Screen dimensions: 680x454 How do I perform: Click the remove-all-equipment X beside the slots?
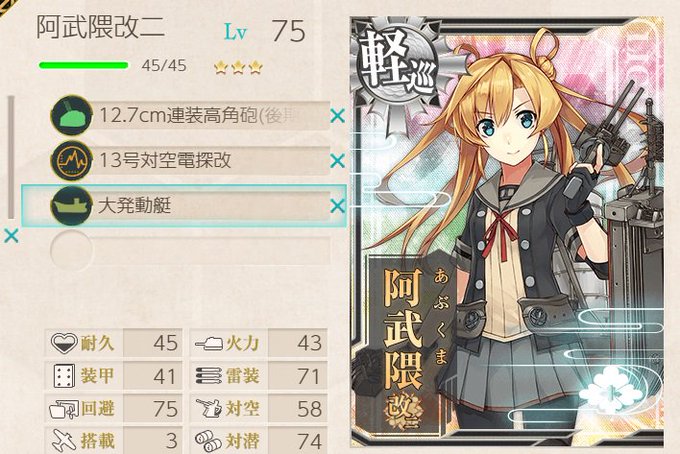tap(11, 236)
